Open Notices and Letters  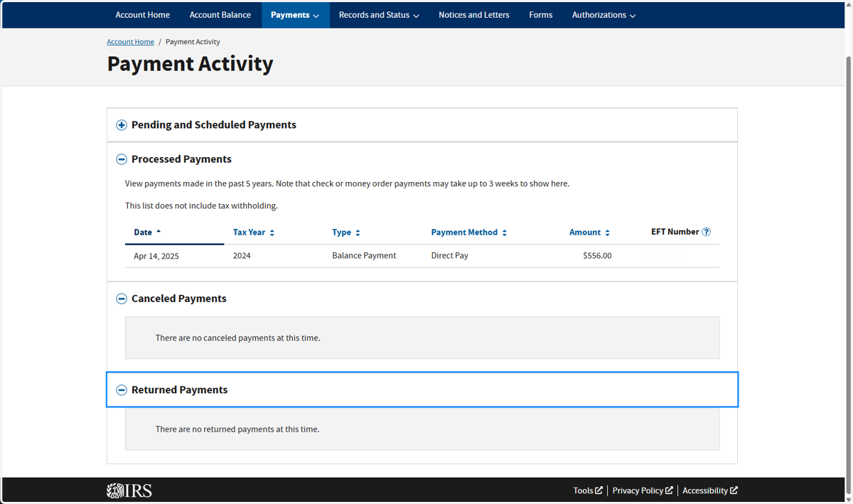pyautogui.click(x=473, y=15)
